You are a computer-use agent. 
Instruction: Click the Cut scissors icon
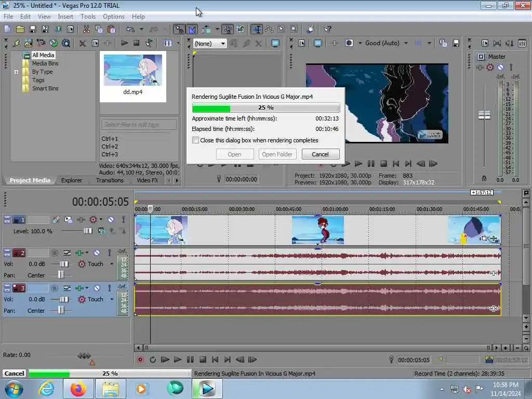point(86,29)
